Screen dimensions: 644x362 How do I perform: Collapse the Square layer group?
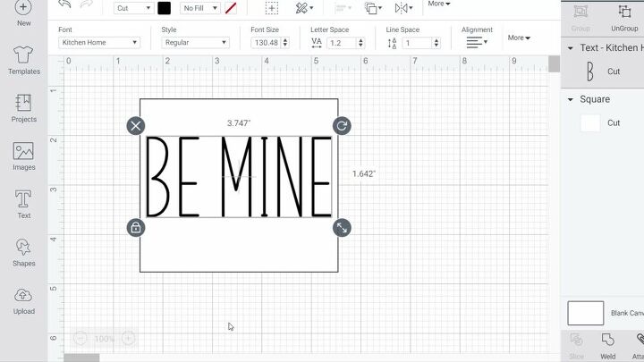(571, 100)
